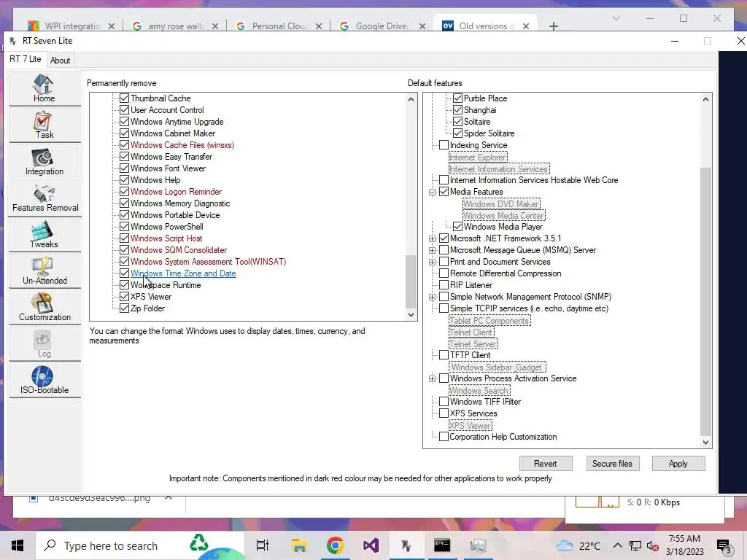
Task: Open the ISO-Bootable section in the sidebar
Action: [x=44, y=381]
